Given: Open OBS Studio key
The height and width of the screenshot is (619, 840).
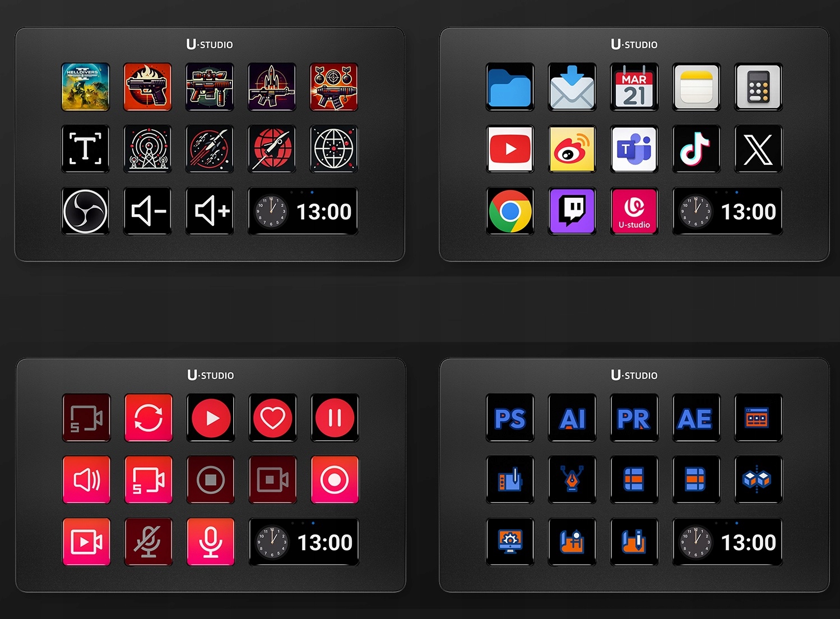Looking at the screenshot, I should click(x=85, y=211).
